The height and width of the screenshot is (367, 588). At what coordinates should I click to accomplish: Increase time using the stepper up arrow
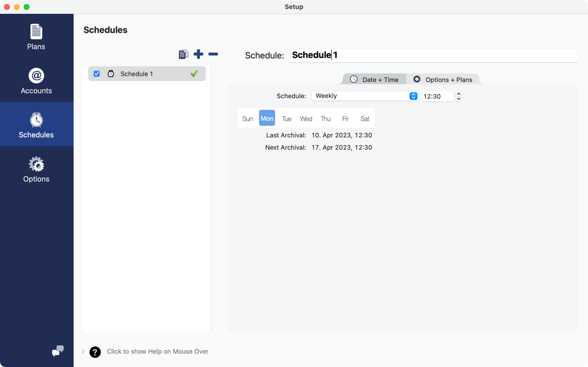coord(459,94)
